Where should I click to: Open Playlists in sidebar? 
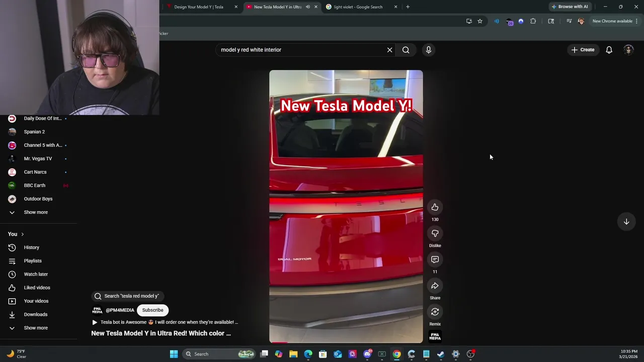click(x=38, y=261)
